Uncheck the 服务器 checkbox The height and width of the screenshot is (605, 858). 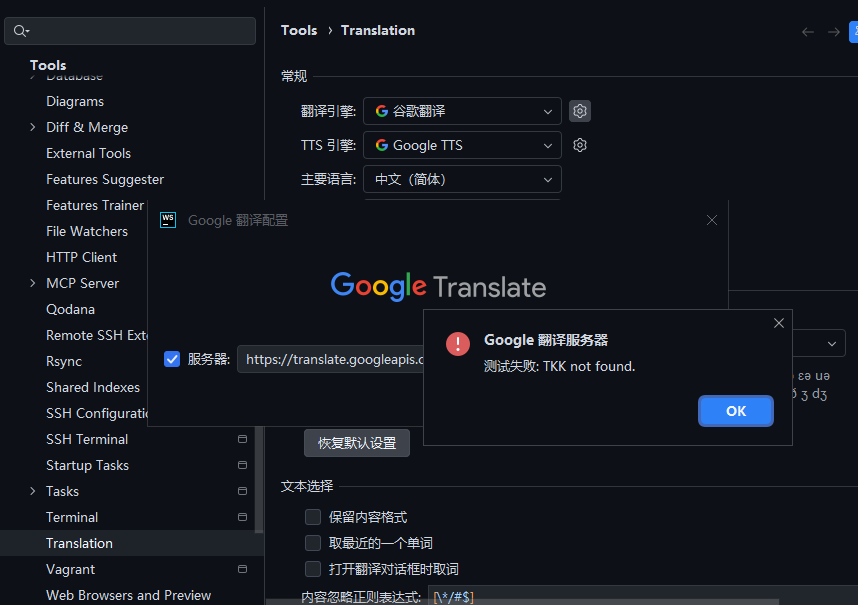[x=172, y=359]
